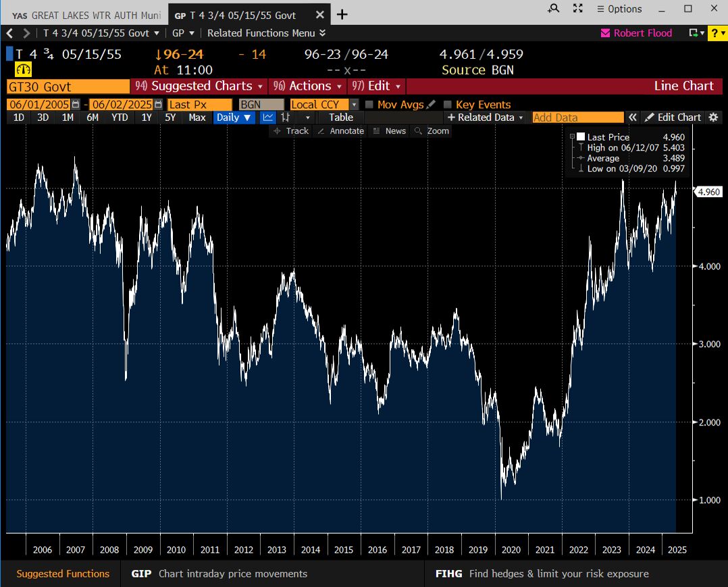Toggle the Last Price legend checkbox
The height and width of the screenshot is (587, 728).
click(x=581, y=137)
